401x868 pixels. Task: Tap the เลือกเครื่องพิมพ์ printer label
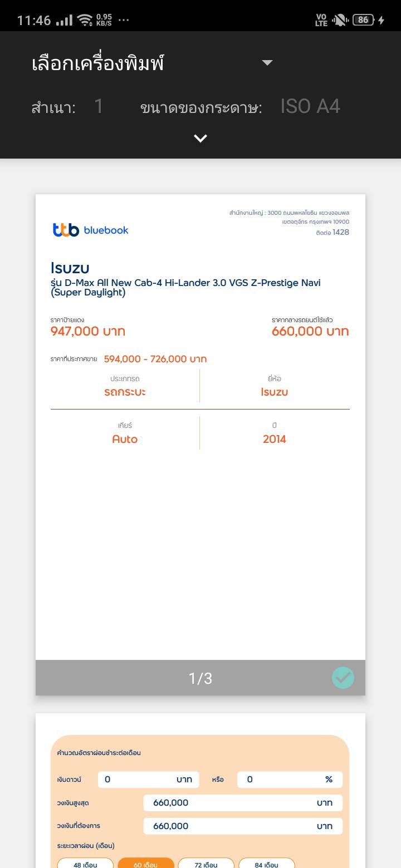(98, 63)
